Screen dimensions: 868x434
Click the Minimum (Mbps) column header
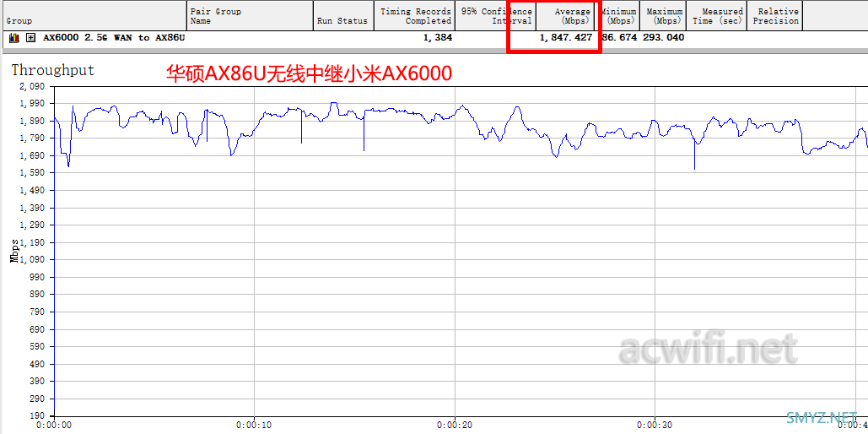point(617,16)
